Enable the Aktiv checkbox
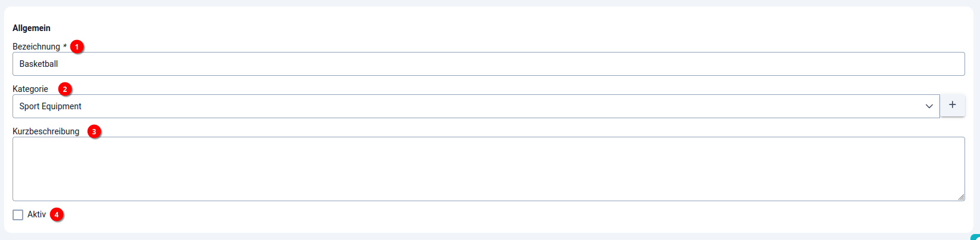 [18, 215]
